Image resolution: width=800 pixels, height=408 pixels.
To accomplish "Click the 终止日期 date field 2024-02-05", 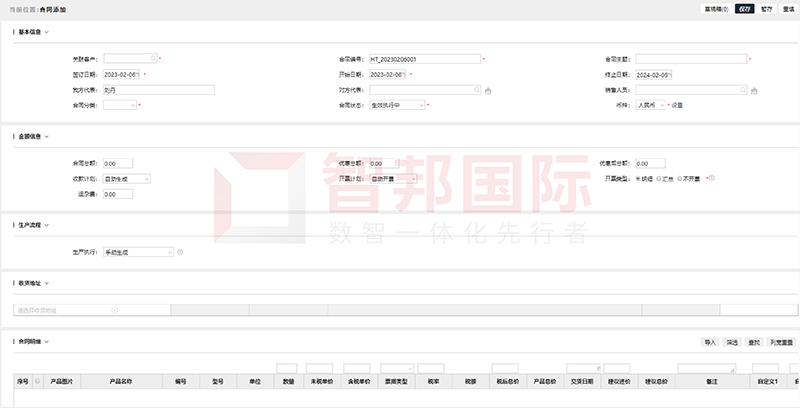I will [654, 75].
